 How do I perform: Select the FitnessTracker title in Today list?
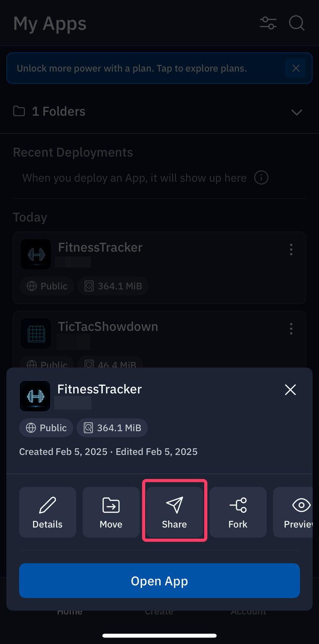(100, 247)
